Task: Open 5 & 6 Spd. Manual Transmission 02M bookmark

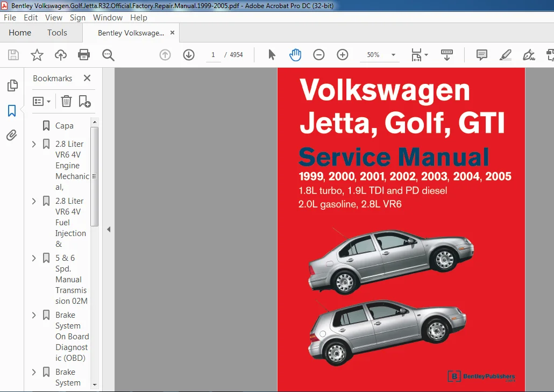Action: point(72,279)
